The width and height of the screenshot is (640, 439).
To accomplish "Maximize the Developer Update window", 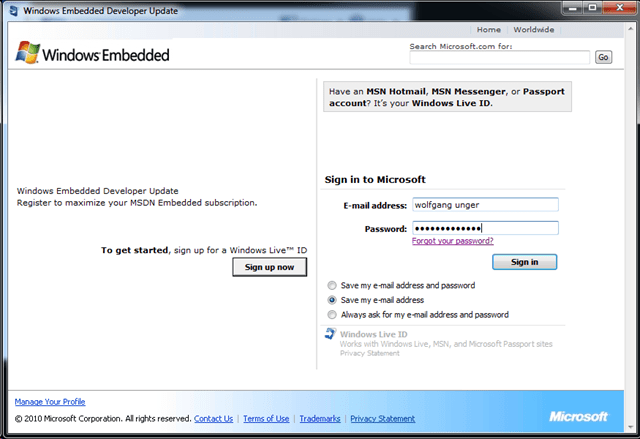I will [x=592, y=7].
